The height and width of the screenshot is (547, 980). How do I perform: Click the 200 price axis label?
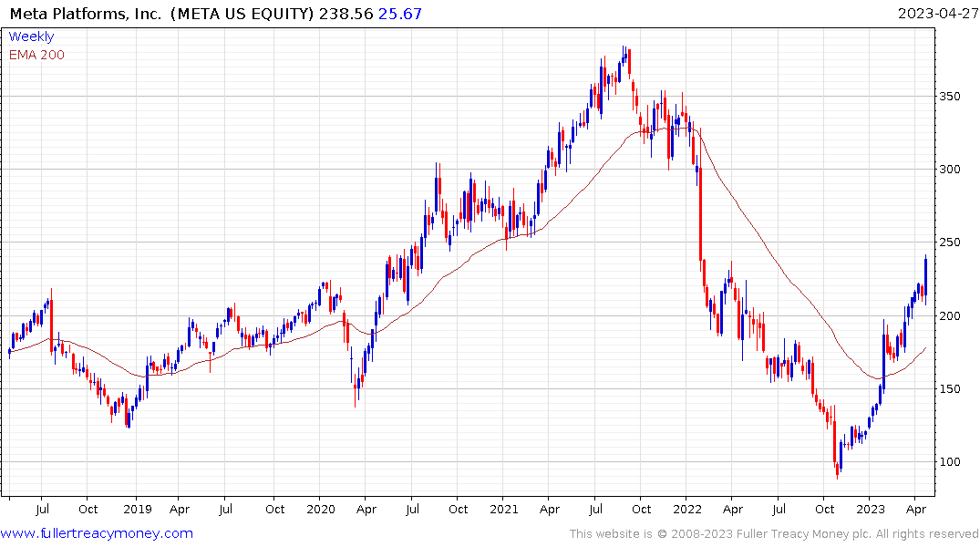click(x=950, y=315)
